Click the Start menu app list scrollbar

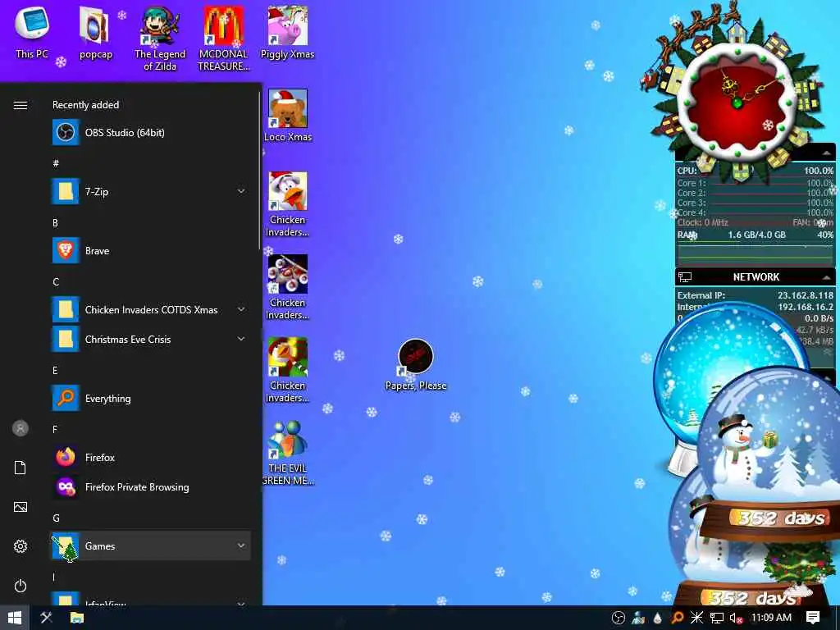coord(259,171)
